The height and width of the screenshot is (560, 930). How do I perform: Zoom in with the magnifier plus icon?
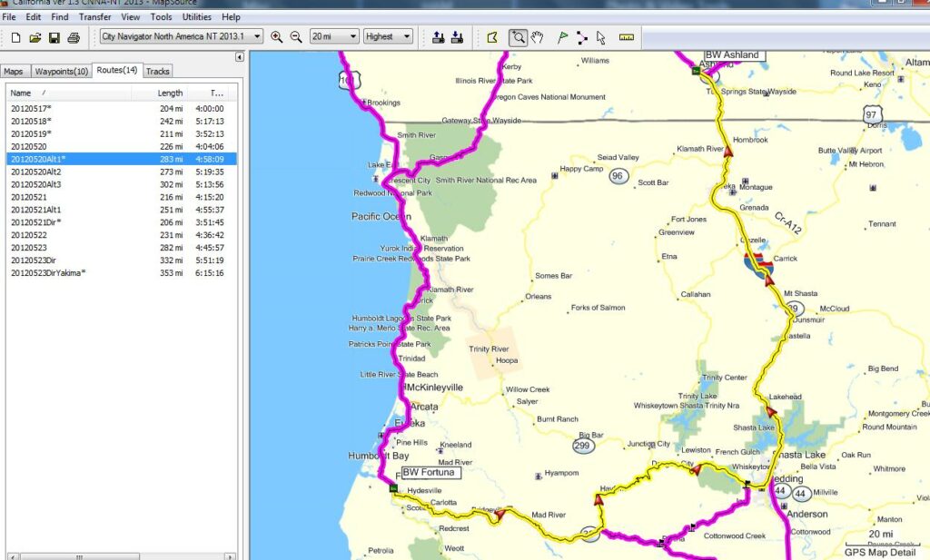point(276,37)
